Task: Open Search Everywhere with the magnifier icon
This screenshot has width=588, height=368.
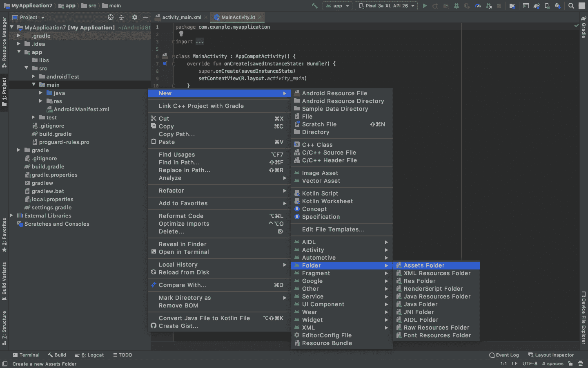Action: 570,6
